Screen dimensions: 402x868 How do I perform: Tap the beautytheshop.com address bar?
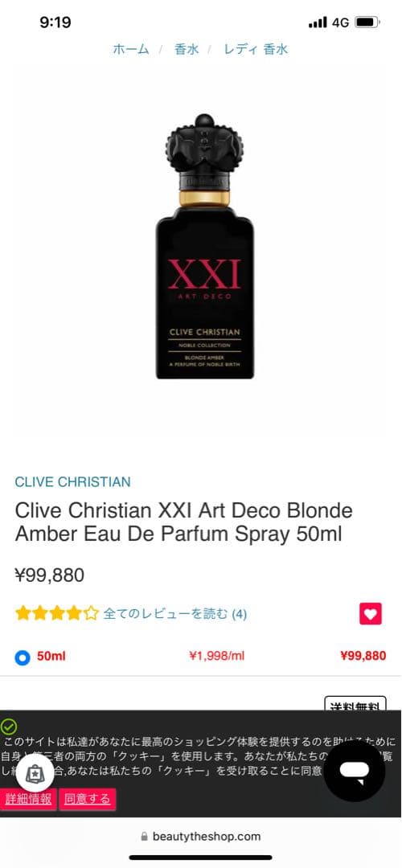[201, 837]
